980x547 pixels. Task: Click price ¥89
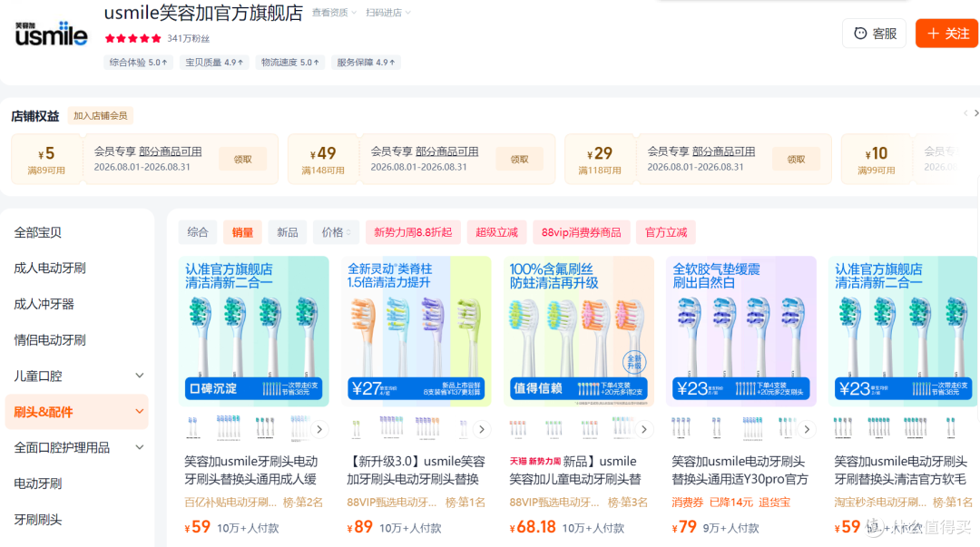[360, 527]
